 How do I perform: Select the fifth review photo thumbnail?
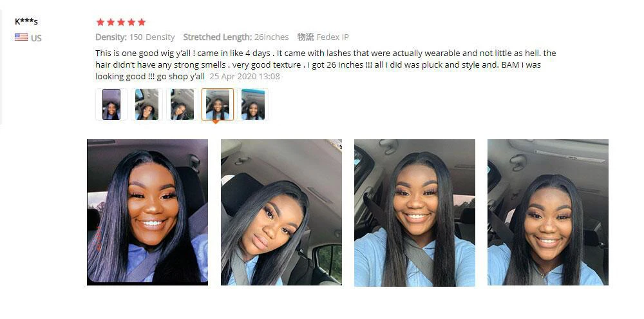coord(253,104)
